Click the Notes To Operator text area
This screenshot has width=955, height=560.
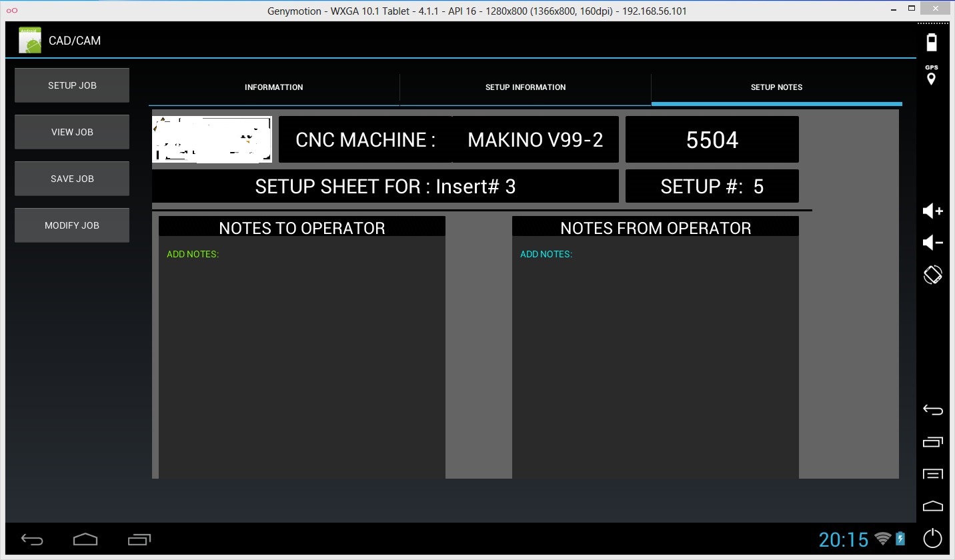point(302,357)
